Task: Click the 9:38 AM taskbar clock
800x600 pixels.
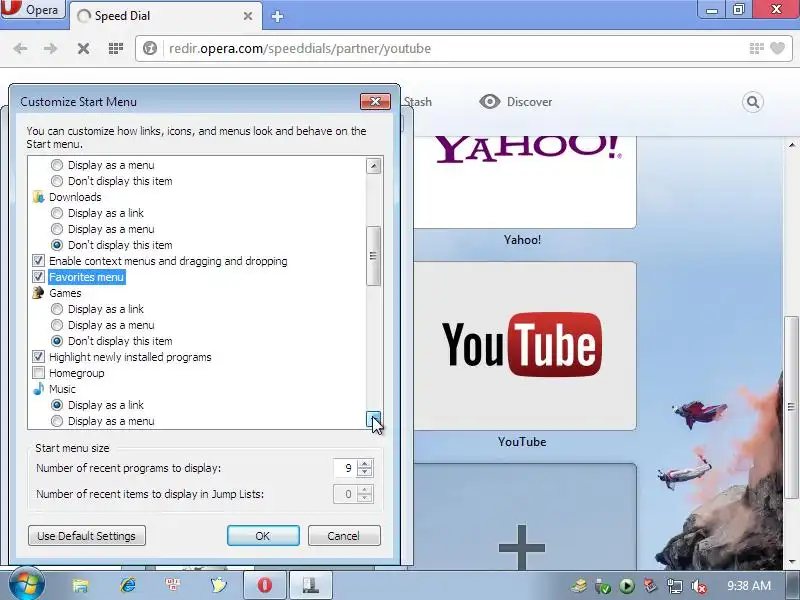Action: tap(748, 586)
